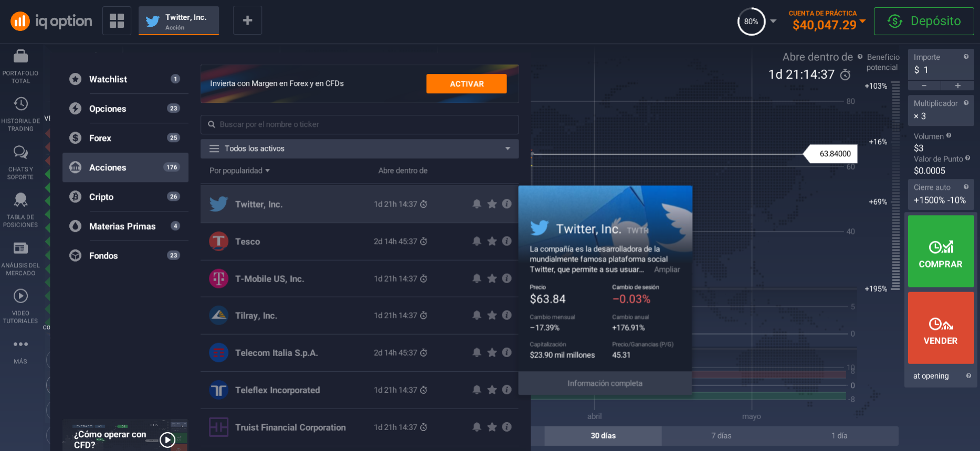Toggle favorite star for Twitter, Inc.
Image resolution: width=980 pixels, height=451 pixels.
coord(492,204)
